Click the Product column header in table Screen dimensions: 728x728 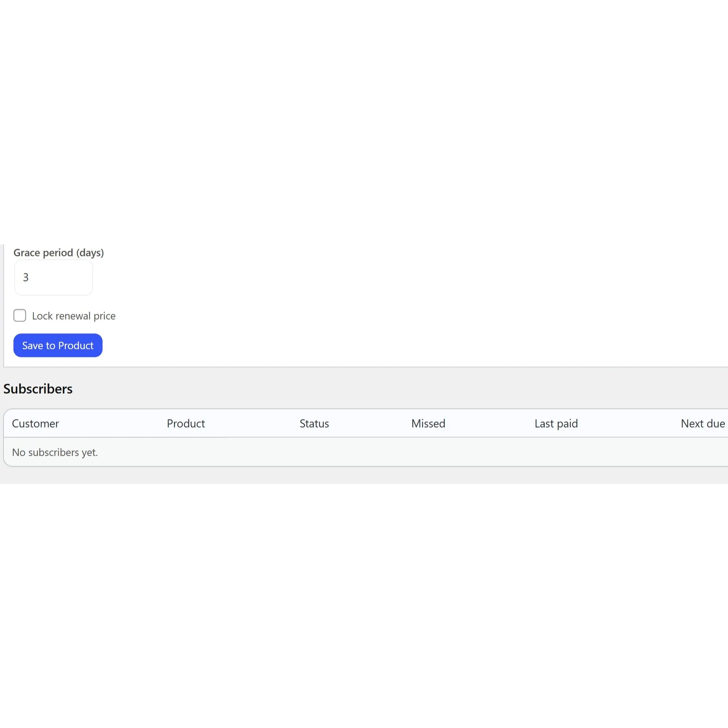pyautogui.click(x=185, y=423)
